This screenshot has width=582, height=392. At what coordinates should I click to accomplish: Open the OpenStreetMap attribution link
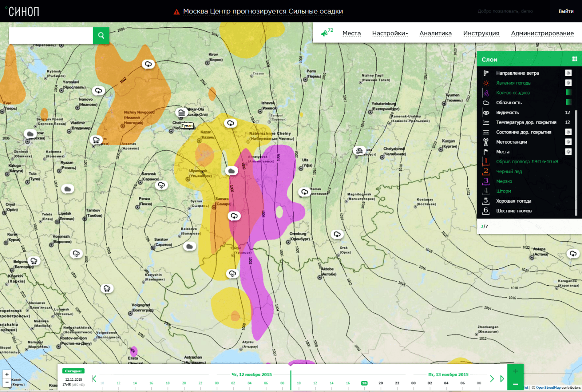[548, 388]
